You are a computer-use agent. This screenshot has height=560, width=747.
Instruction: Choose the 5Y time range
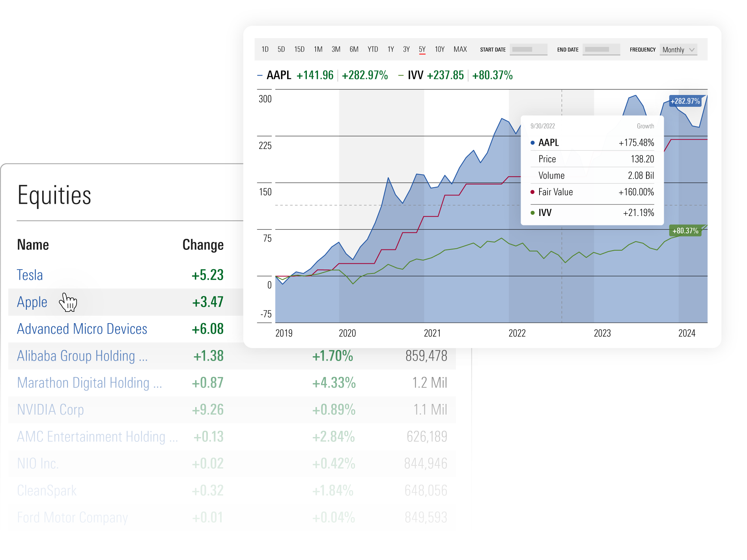pos(422,49)
